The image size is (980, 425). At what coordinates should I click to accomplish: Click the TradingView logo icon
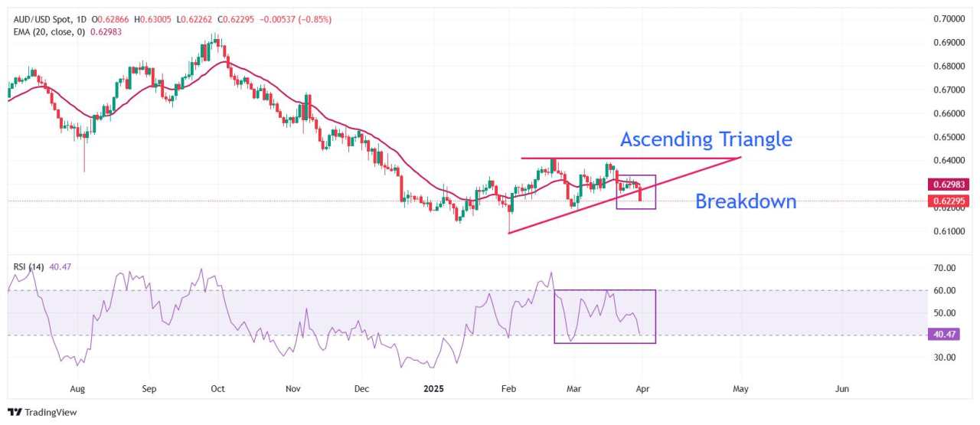pyautogui.click(x=15, y=412)
